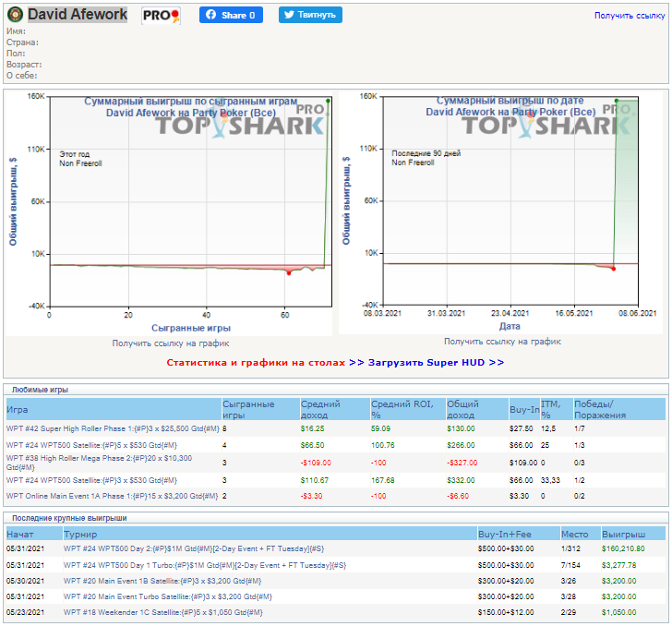Click the PRO badge icon
672x626 pixels.
[161, 16]
